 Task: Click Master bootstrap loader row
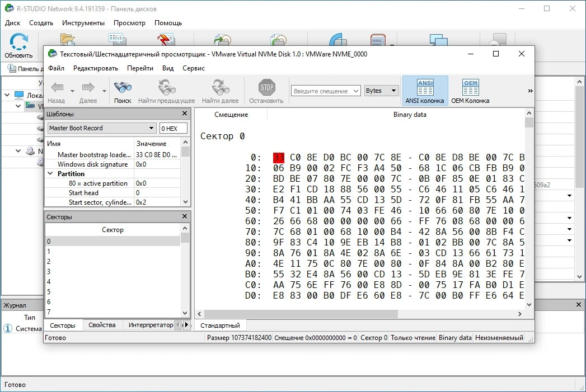point(112,154)
